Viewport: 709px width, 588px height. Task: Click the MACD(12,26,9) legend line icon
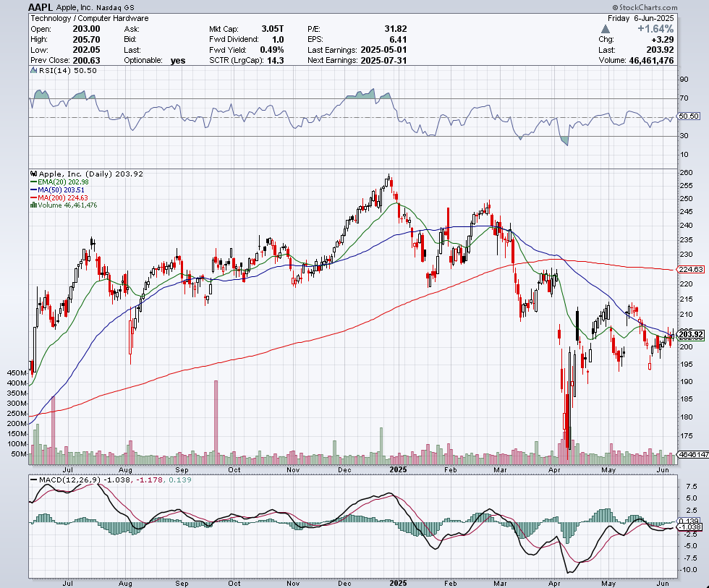coord(33,480)
